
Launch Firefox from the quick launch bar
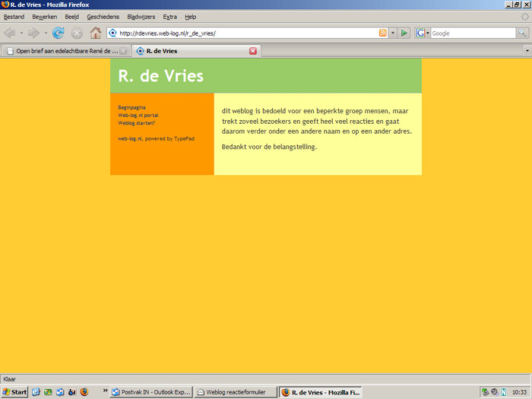(84, 392)
